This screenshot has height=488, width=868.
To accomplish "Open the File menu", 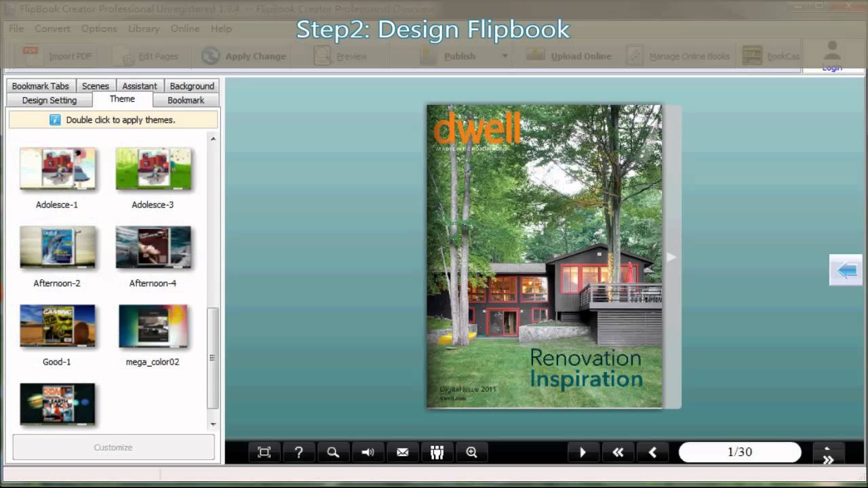I will point(16,28).
